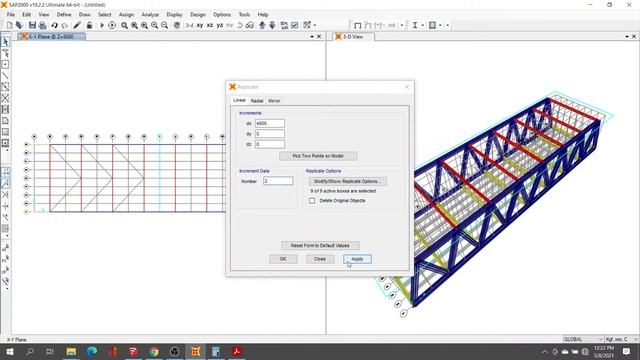Open the X-Y Plane window list arrow
This screenshot has width=640, height=360.
312,37
